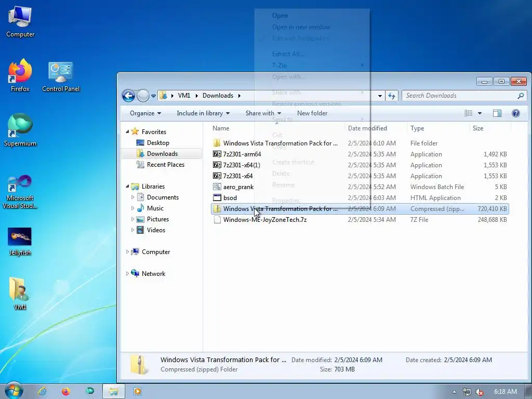Expand the Pictures library node

pyautogui.click(x=132, y=219)
